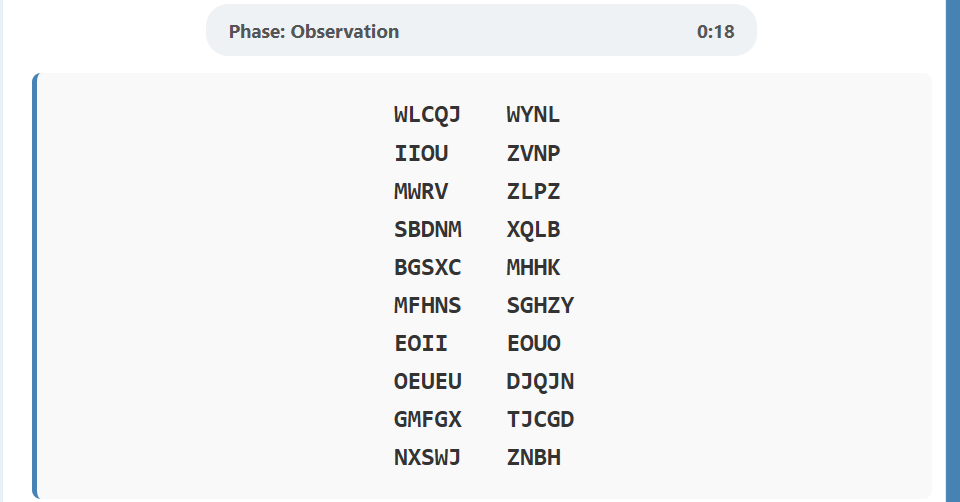Viewport: 960px width, 502px height.
Task: Click on the TJCGD string
Action: (540, 420)
